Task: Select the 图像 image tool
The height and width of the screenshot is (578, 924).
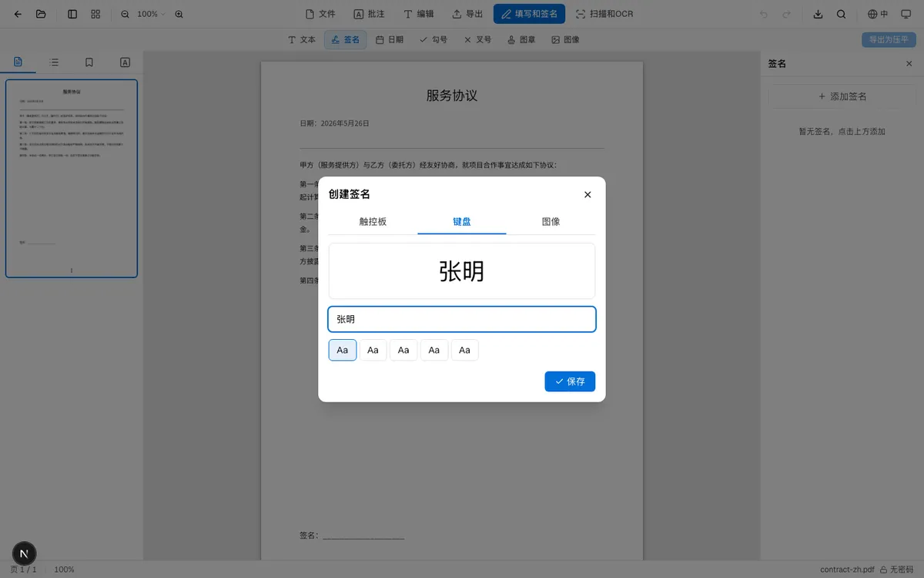Action: pos(565,39)
